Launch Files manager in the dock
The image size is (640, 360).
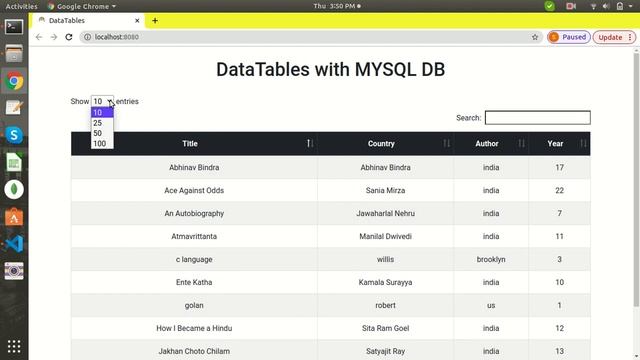(14, 53)
